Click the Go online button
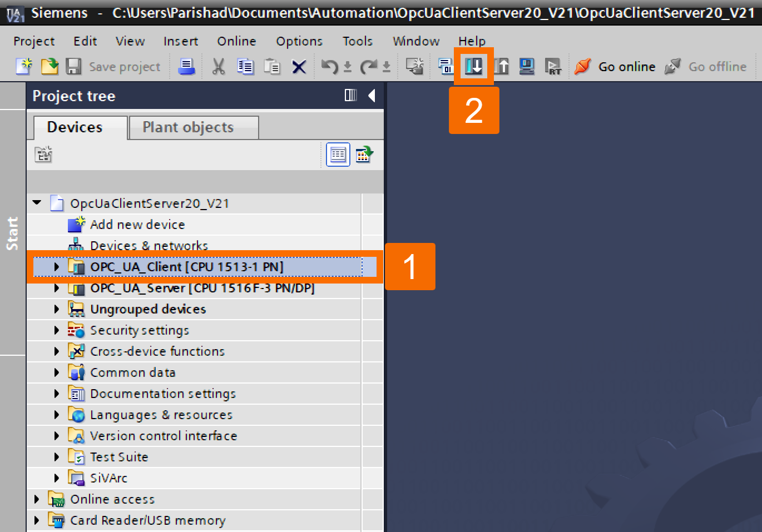762x532 pixels. 615,67
